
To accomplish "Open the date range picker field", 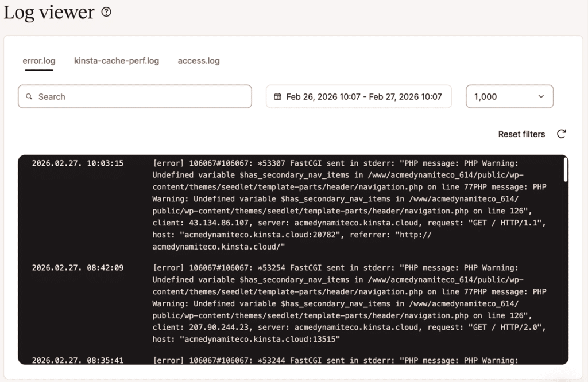I will tap(358, 96).
